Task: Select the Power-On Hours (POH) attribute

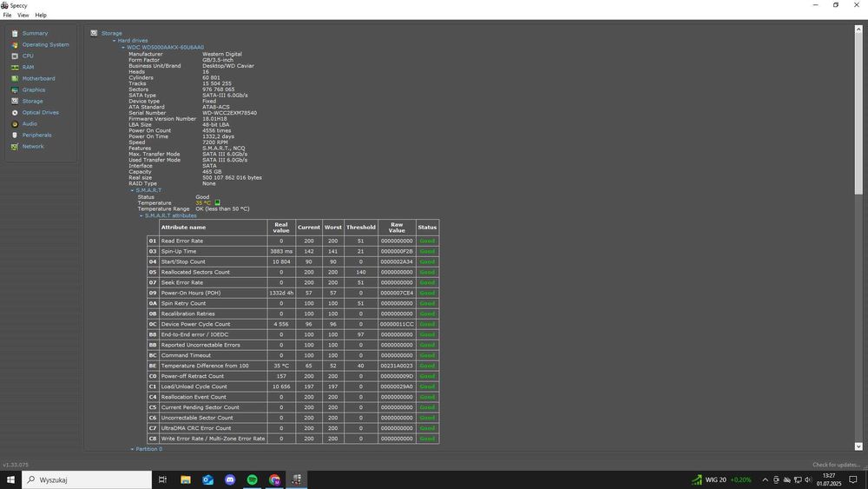Action: [190, 293]
